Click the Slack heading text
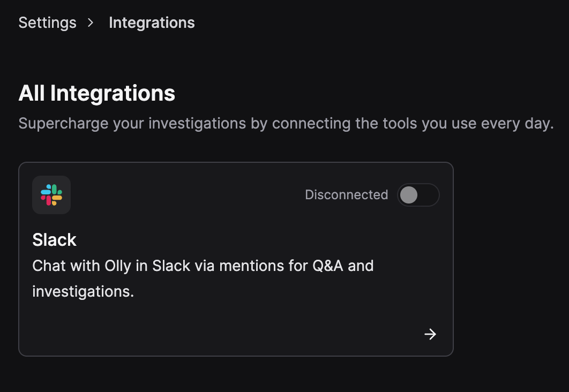This screenshot has width=569, height=392. click(54, 240)
